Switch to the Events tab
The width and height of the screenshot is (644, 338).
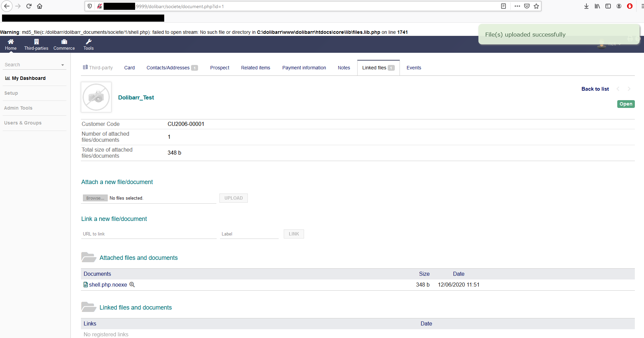pyautogui.click(x=414, y=68)
